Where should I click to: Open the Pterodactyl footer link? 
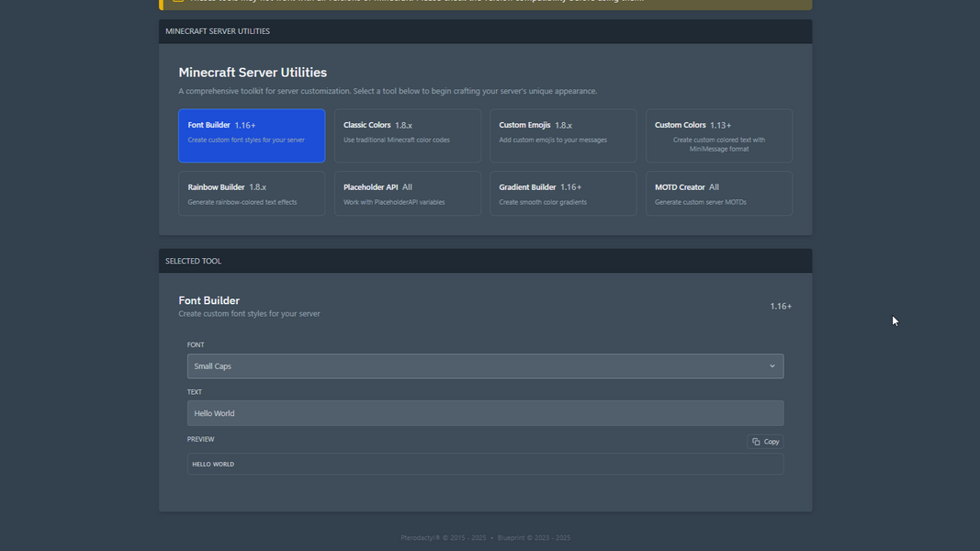coord(420,538)
